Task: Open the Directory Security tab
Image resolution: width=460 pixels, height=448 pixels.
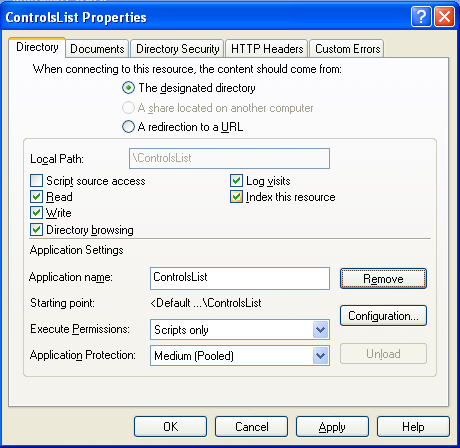Action: pyautogui.click(x=177, y=49)
